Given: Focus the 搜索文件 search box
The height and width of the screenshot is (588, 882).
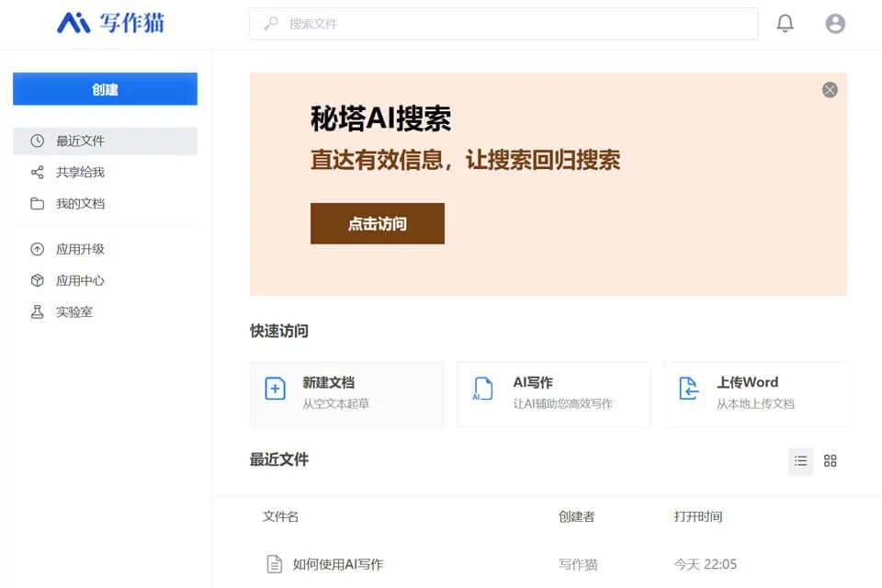Looking at the screenshot, I should pyautogui.click(x=503, y=24).
